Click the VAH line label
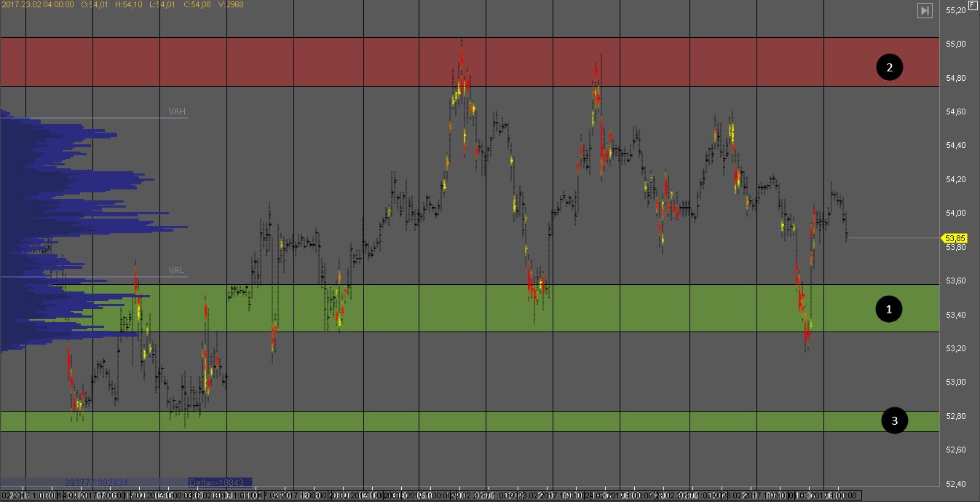The height and width of the screenshot is (502, 980). tap(177, 111)
